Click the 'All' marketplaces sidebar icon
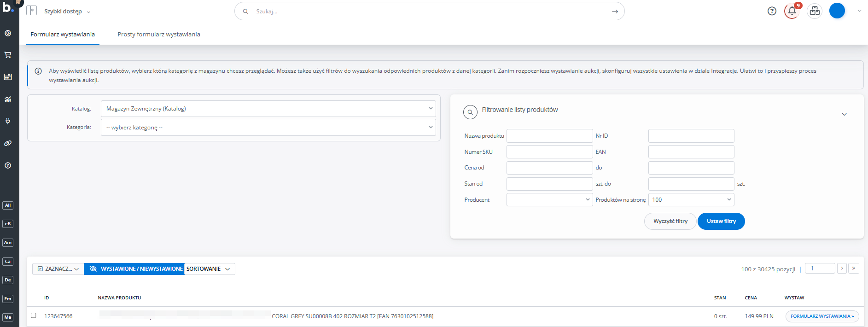Image resolution: width=868 pixels, height=327 pixels. click(x=8, y=205)
